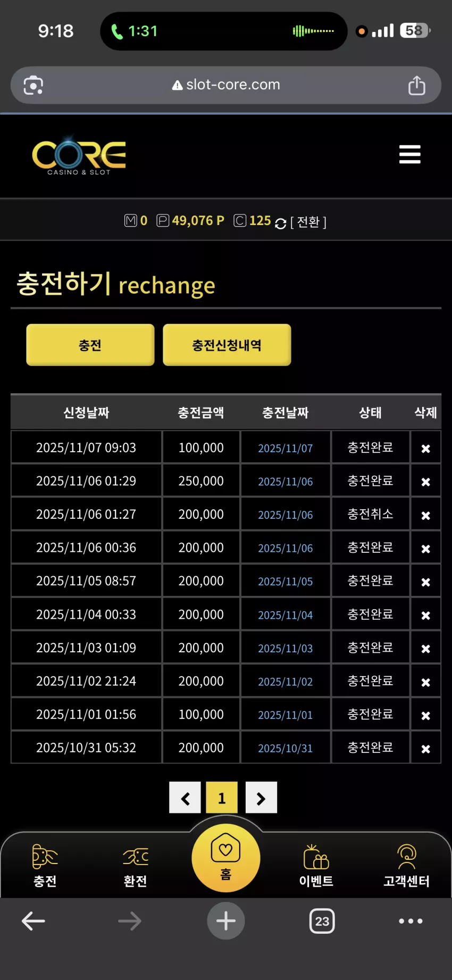Switch to the 충전신청내역 tab
The height and width of the screenshot is (980, 452).
click(227, 345)
